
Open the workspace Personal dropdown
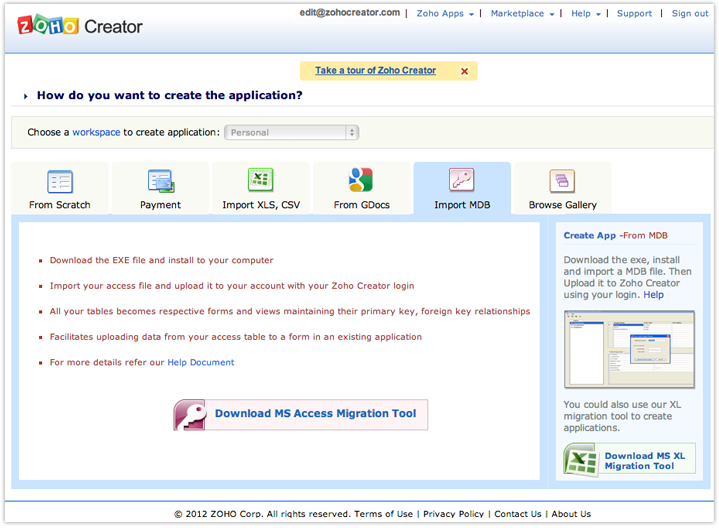click(292, 133)
